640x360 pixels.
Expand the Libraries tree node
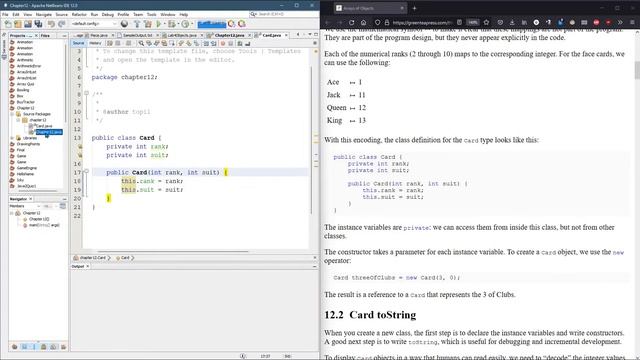(x=12, y=138)
